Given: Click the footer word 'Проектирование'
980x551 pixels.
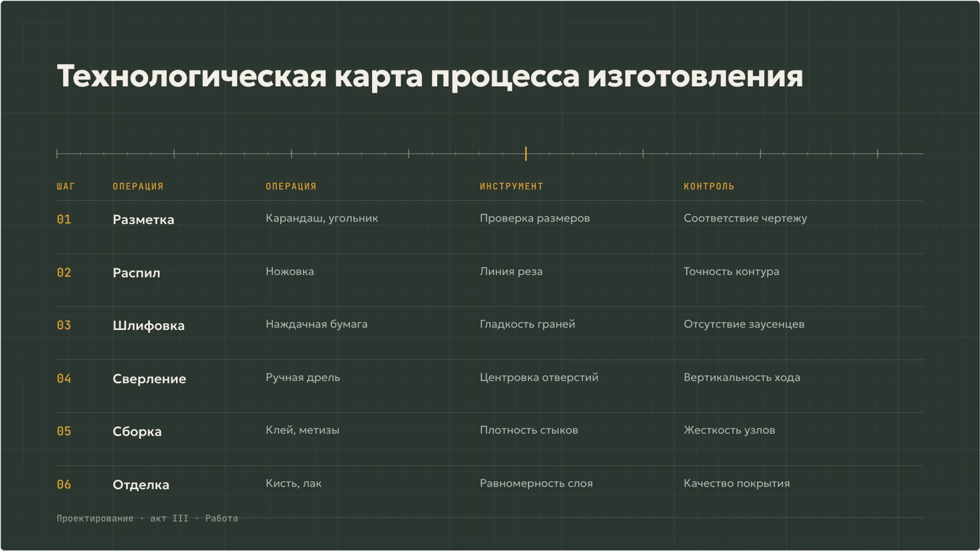Looking at the screenshot, I should pos(95,518).
